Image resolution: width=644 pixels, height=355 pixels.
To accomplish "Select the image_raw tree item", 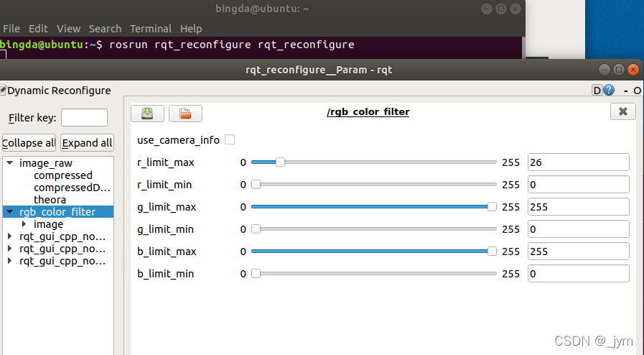I will tap(45, 163).
